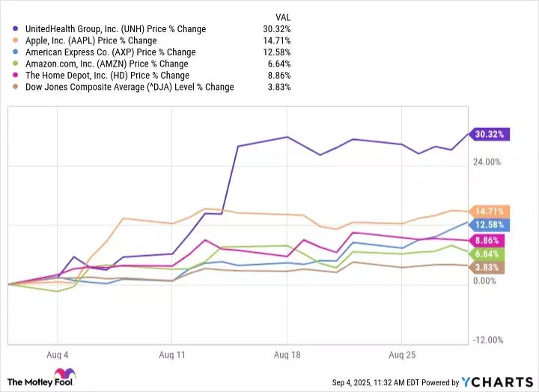The height and width of the screenshot is (392, 539).
Task: Select Dow Jones Composite Average legend label
Action: pyautogui.click(x=129, y=87)
